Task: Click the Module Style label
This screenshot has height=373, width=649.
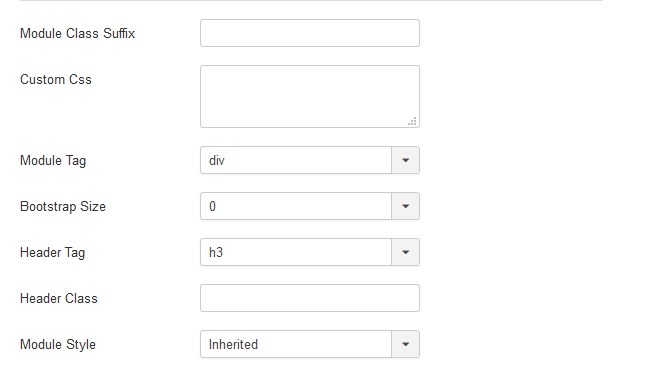Action: [x=58, y=344]
